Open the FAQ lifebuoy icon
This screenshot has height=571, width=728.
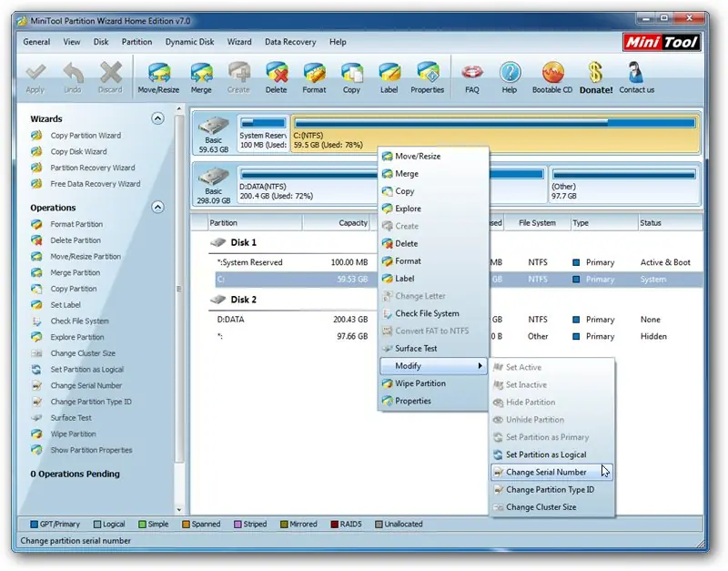click(x=472, y=78)
